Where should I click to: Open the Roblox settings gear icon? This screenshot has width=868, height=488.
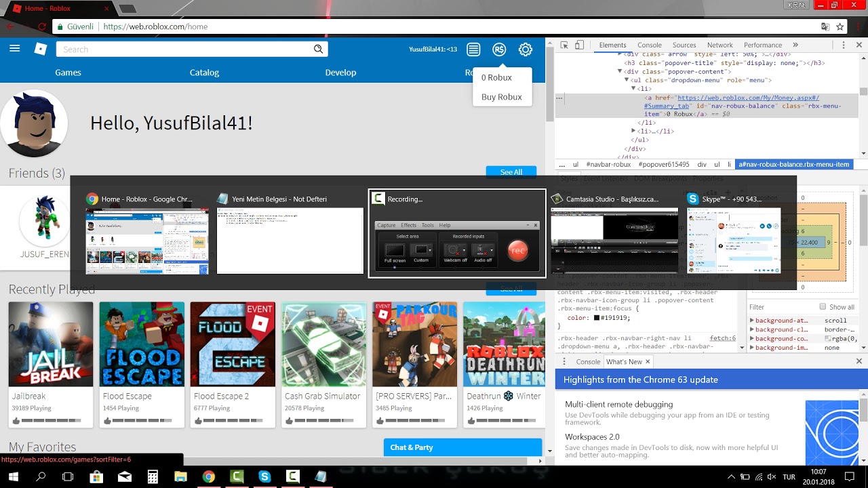526,49
